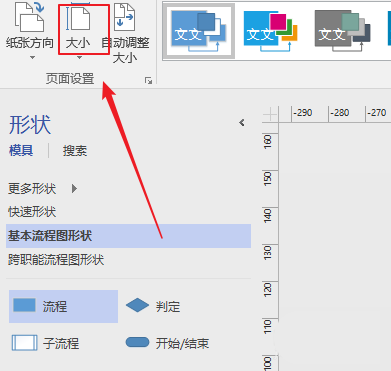Click the ruler origin crosshair corner
This screenshot has width=391, height=371.
[270, 114]
